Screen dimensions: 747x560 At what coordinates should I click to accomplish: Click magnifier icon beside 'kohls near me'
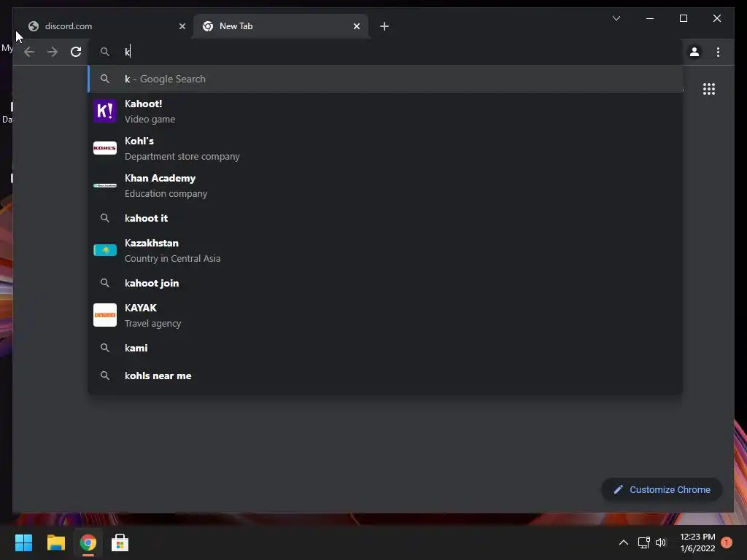(105, 376)
